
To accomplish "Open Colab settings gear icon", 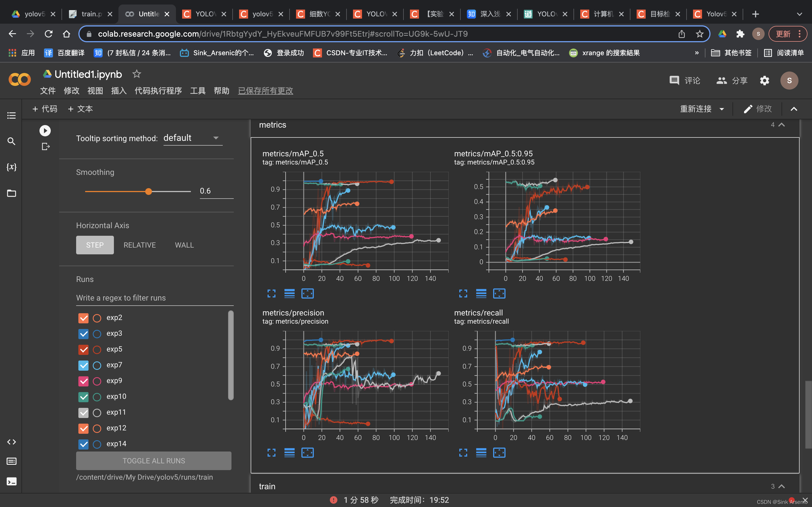I will [764, 81].
